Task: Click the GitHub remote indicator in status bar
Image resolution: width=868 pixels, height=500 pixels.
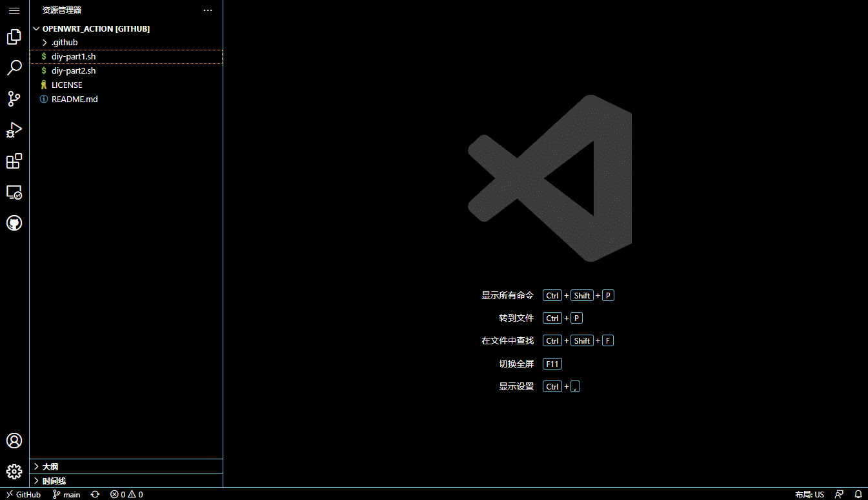Action: pyautogui.click(x=23, y=494)
